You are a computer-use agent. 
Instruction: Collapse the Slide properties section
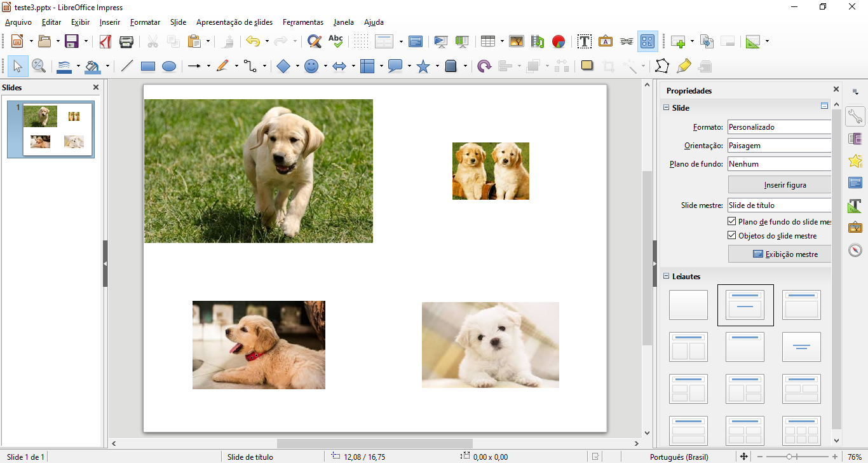point(667,107)
